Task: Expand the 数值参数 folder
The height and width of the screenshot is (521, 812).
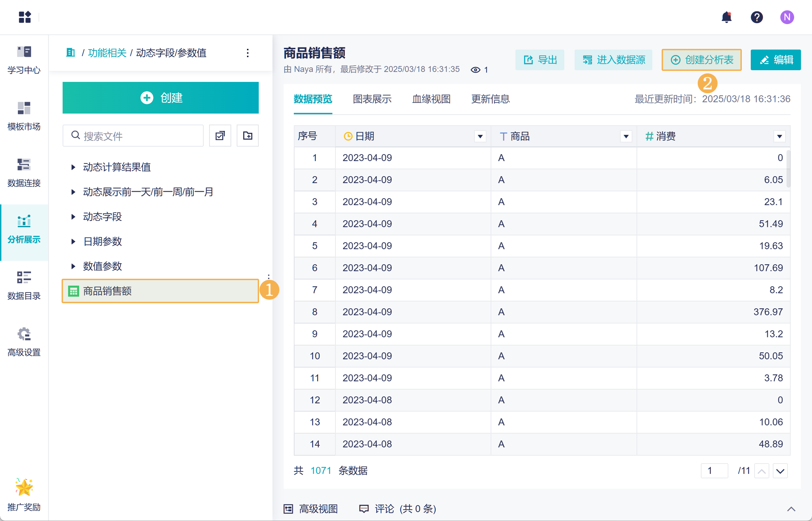Action: point(73,266)
